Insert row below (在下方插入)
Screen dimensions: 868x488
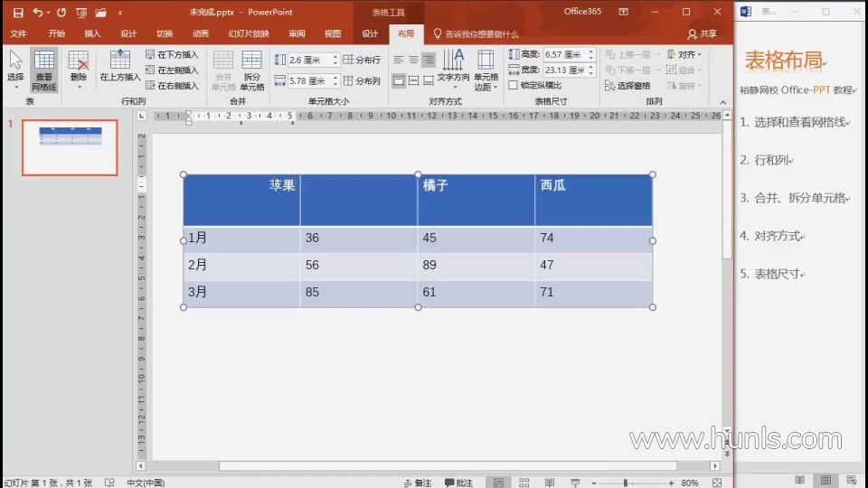pyautogui.click(x=172, y=54)
